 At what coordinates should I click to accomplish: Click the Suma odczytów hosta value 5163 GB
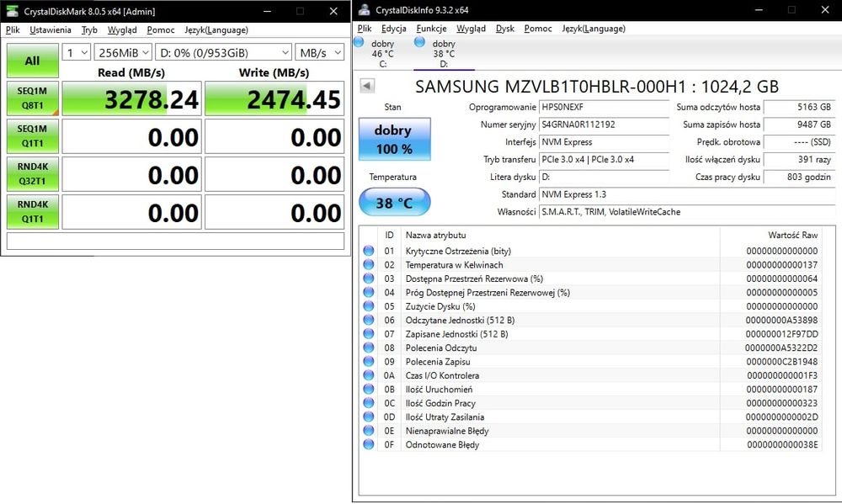800,107
